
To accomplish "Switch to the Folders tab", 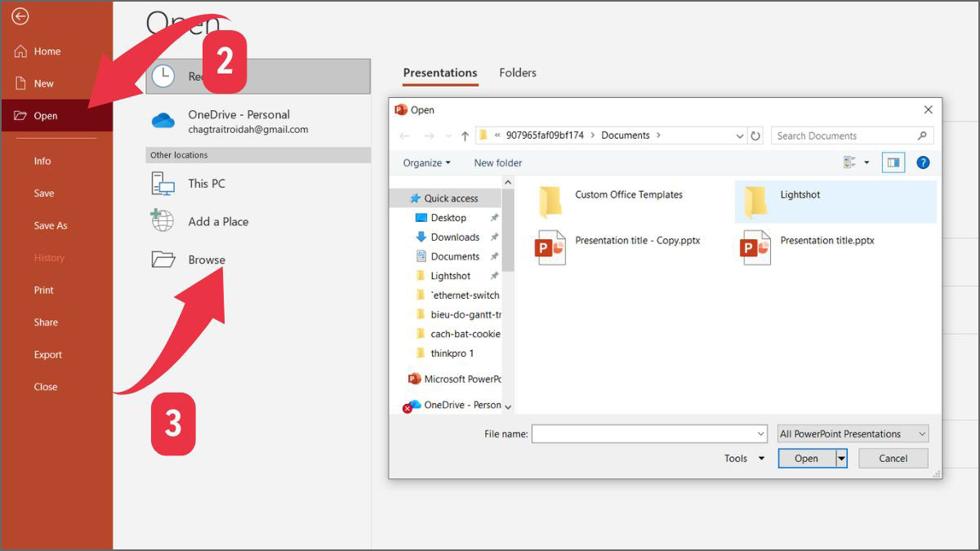I will pos(517,73).
